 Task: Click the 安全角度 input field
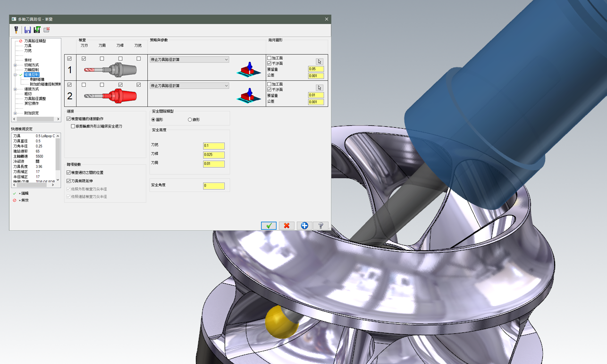pyautogui.click(x=213, y=186)
